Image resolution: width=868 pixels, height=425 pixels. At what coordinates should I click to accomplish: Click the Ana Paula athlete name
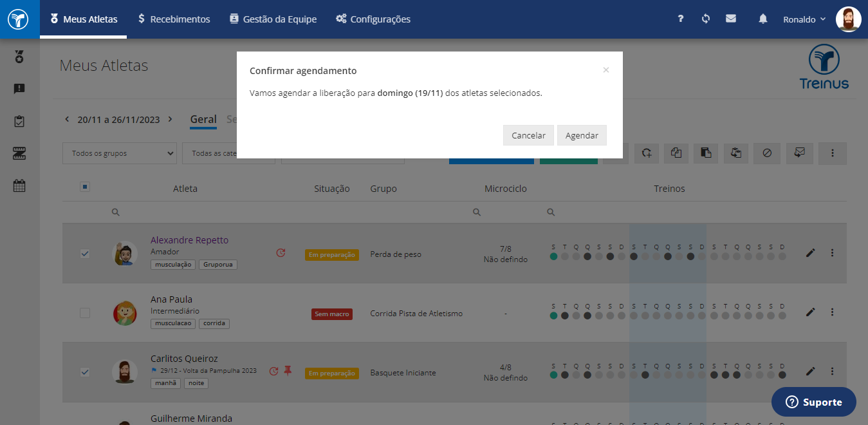point(171,299)
